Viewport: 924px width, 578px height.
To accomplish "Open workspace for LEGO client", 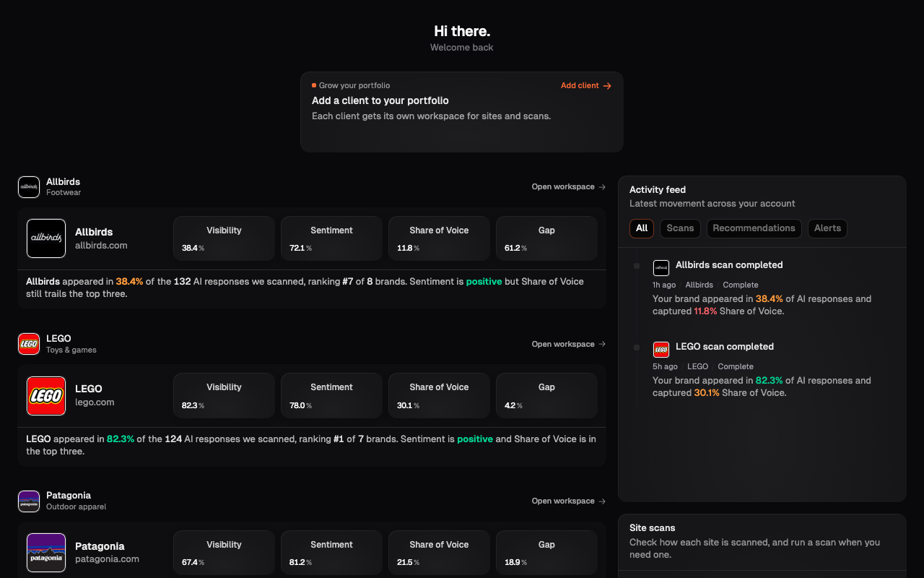I will click(569, 344).
